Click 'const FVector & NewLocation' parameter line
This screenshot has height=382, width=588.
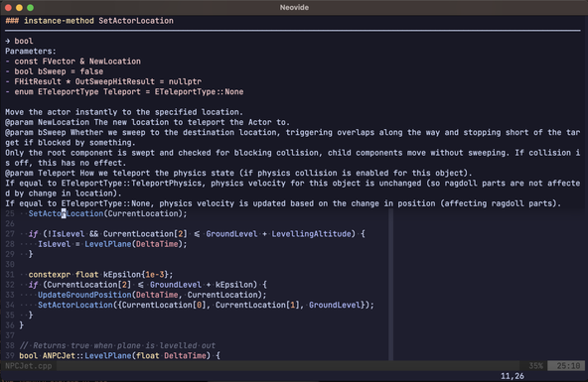tap(73, 62)
